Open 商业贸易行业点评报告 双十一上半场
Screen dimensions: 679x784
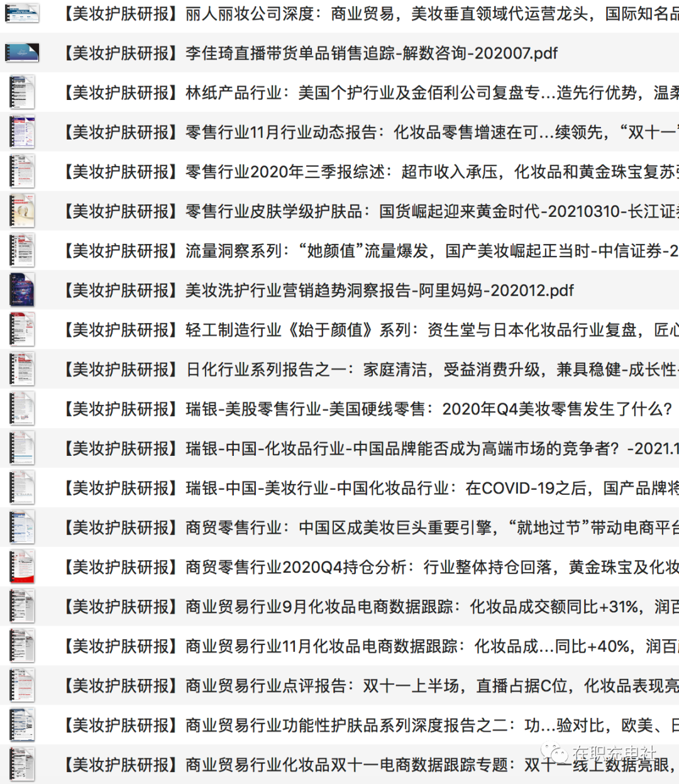[x=368, y=686]
